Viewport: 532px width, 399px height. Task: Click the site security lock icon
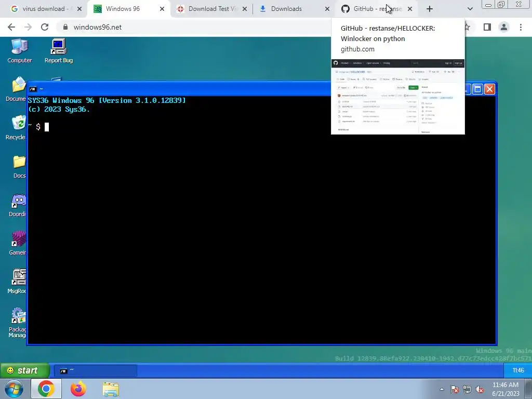pyautogui.click(x=65, y=27)
